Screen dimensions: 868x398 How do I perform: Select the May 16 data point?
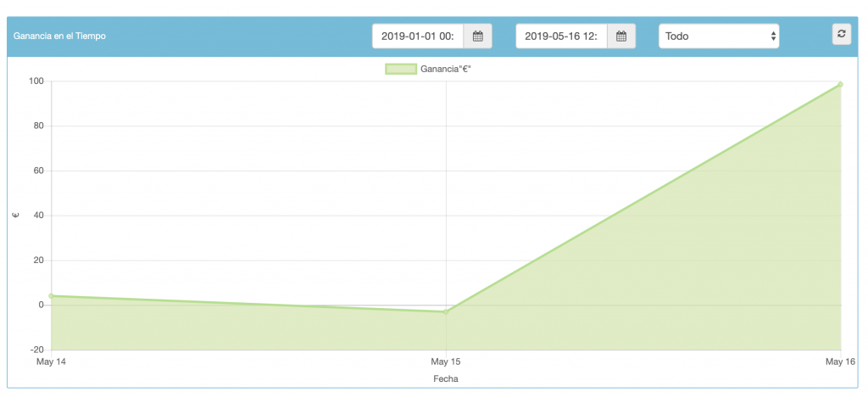pos(840,84)
